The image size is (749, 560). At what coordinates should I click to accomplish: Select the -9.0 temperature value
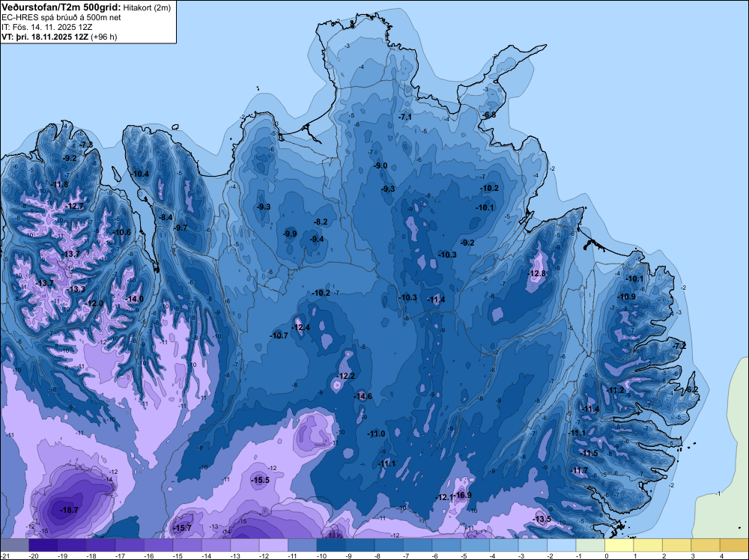(x=380, y=165)
